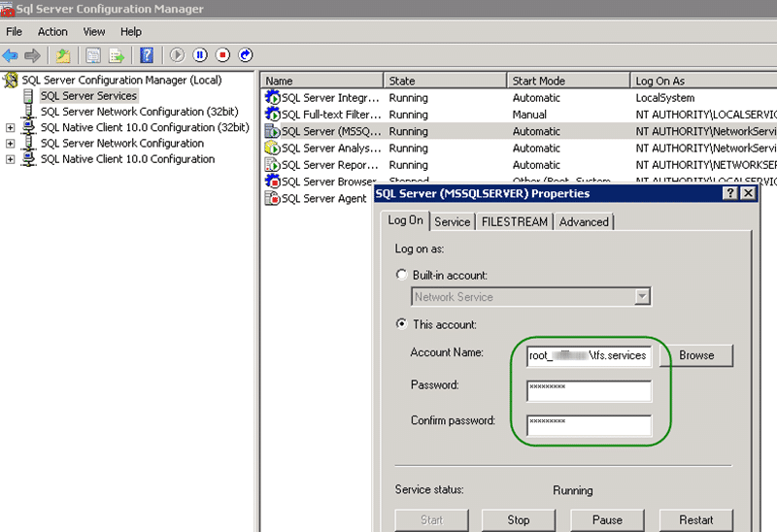Select the SQL Server Browser row name
Screen dimensions: 777x532
[328, 182]
